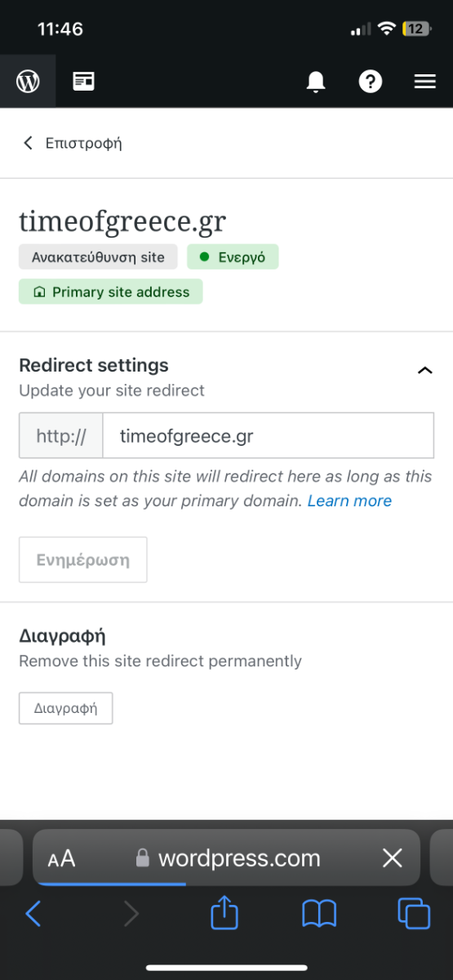Click the Ενημέρωση update button
This screenshot has height=980, width=453.
click(x=83, y=559)
